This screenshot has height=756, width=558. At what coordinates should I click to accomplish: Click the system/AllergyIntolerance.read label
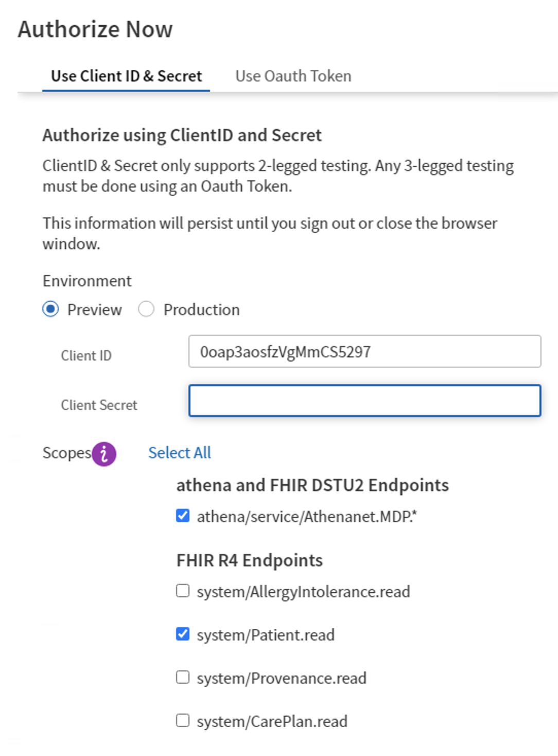click(x=303, y=592)
